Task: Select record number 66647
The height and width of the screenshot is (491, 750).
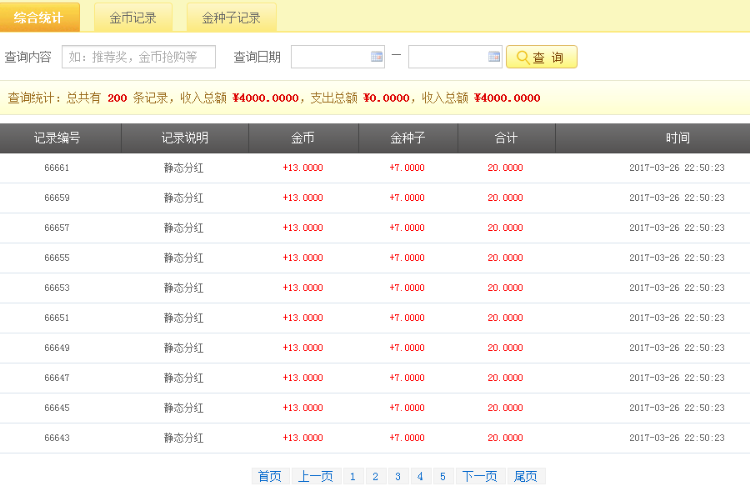Action: [x=57, y=378]
